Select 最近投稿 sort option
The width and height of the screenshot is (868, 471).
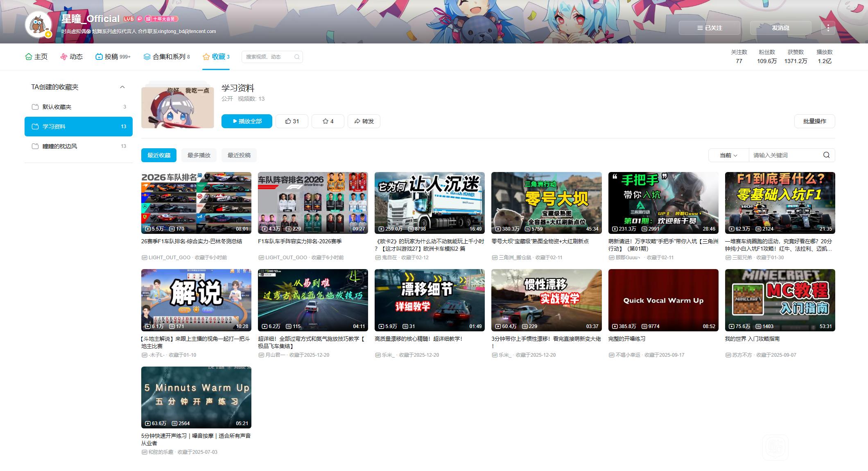click(239, 155)
